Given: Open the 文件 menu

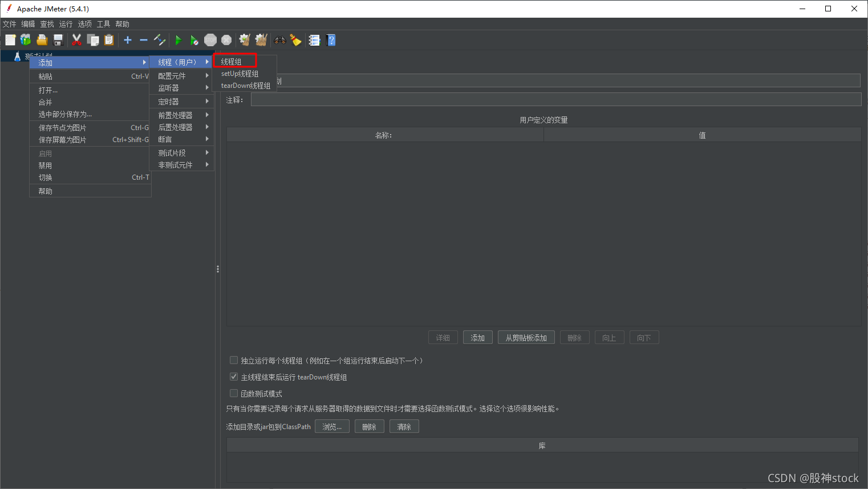Looking at the screenshot, I should point(10,24).
